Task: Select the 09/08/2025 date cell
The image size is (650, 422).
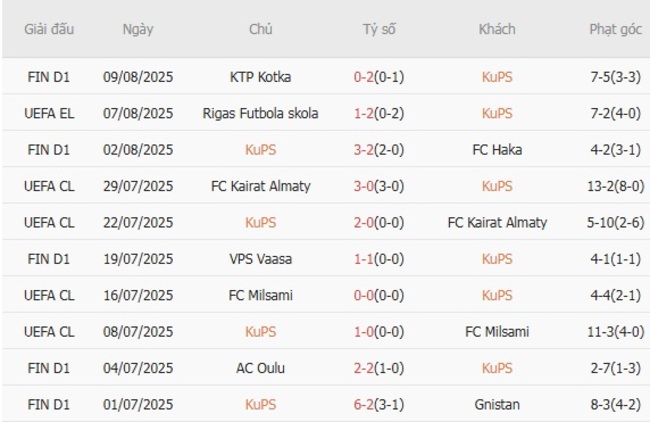Action: pos(138,77)
